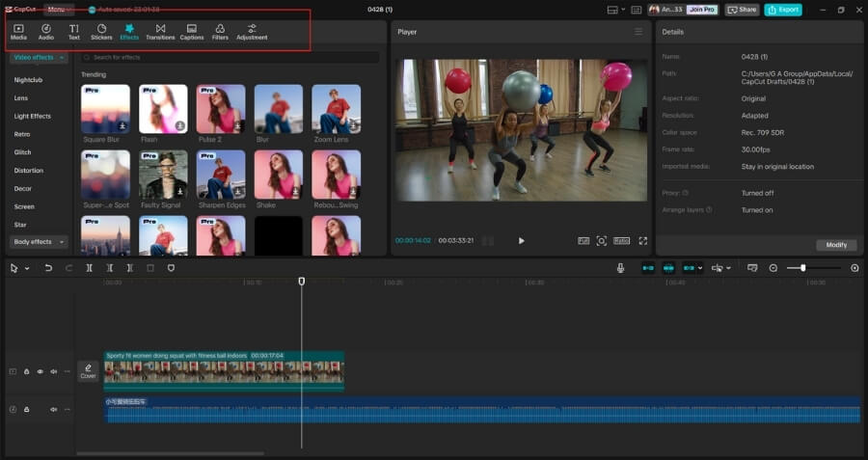Open the Player panel menu icon
The width and height of the screenshot is (868, 460).
point(638,32)
